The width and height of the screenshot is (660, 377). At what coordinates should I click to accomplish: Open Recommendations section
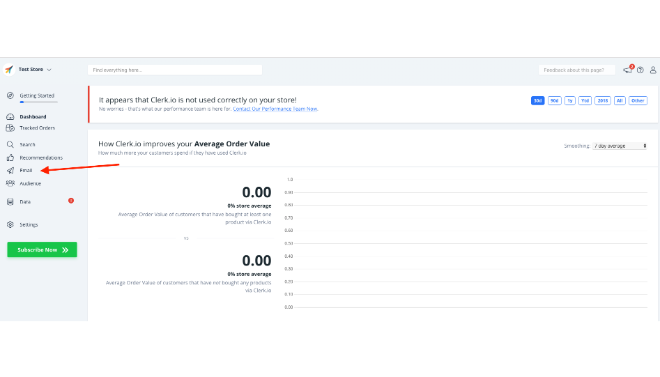point(41,158)
